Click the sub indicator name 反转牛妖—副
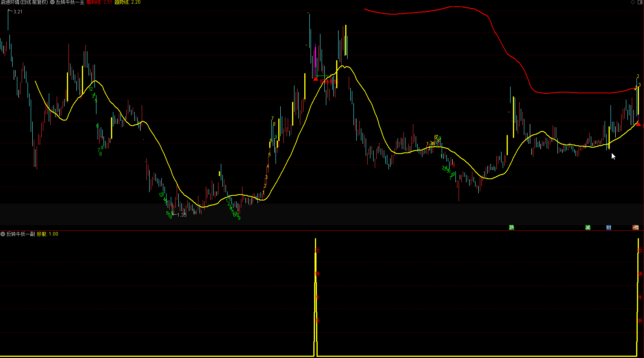Screen dimensions: 644x358 point(20,234)
